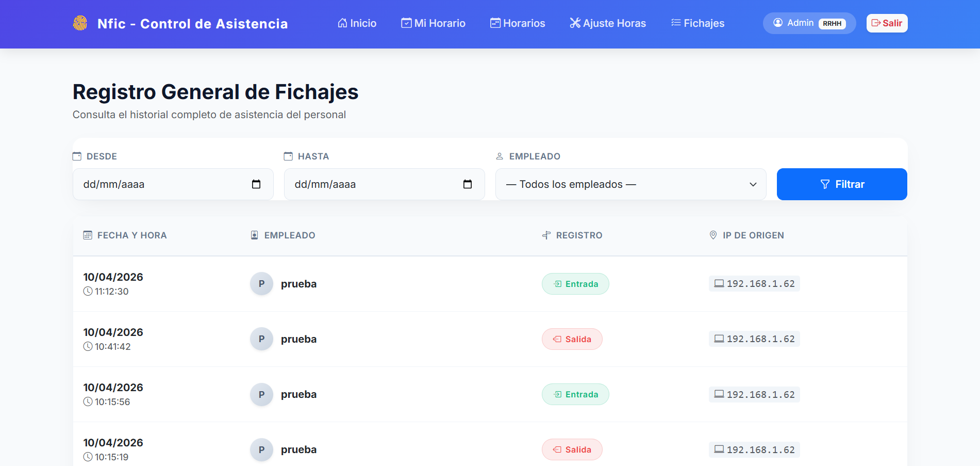Viewport: 980px width, 466px height.
Task: Click the Filtrar button
Action: 842,184
